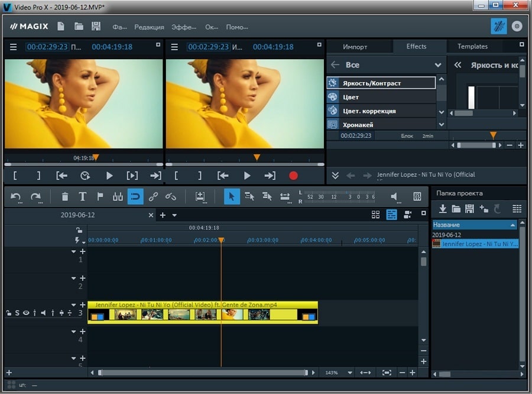Open the Все effects category dropdown

[x=438, y=65]
